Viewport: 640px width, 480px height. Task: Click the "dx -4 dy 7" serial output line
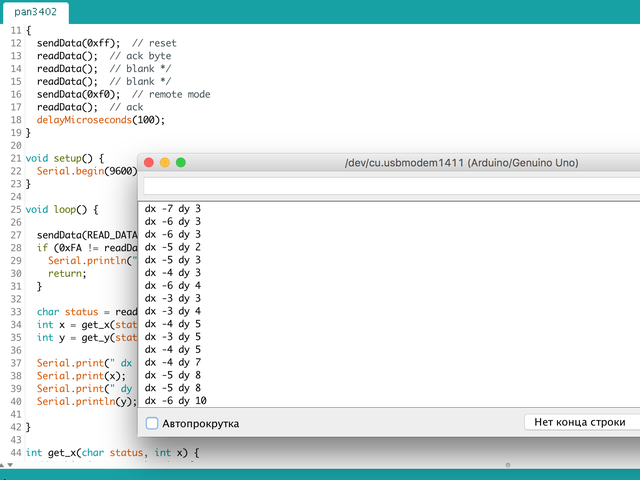click(173, 362)
